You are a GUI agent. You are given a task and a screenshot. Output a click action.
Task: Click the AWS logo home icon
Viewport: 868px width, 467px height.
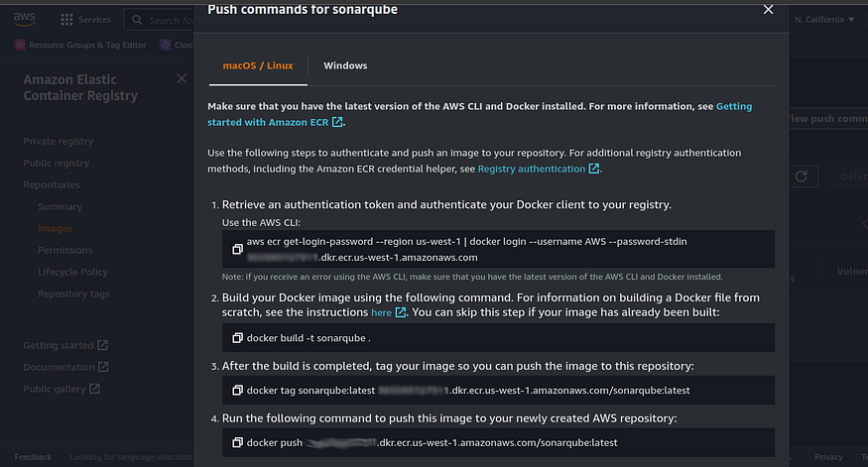pyautogui.click(x=25, y=19)
